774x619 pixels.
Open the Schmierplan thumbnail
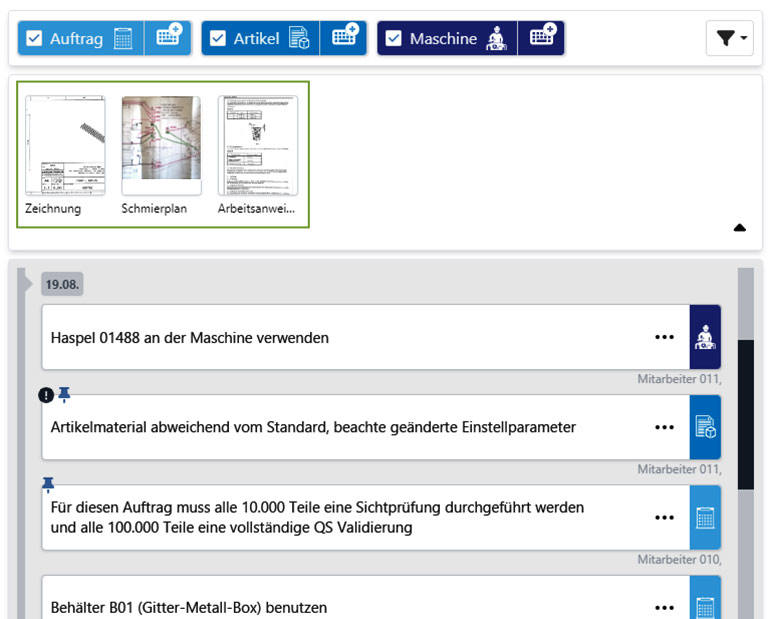[x=161, y=146]
